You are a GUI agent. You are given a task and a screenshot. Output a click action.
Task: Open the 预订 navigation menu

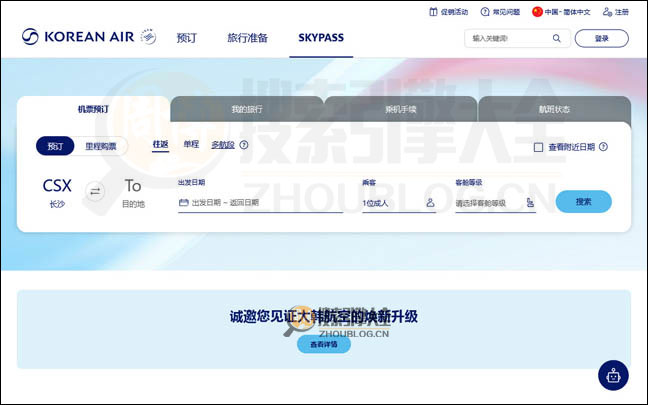pos(187,38)
